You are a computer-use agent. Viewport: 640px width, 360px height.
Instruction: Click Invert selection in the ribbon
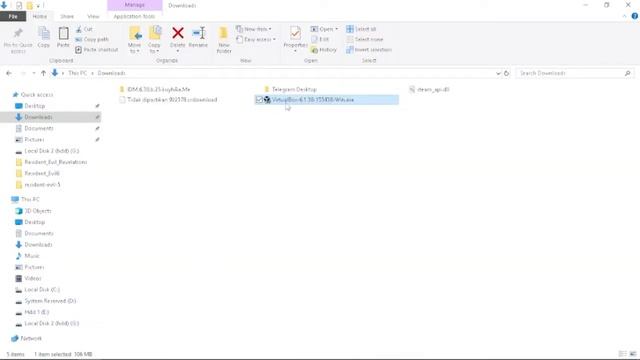coord(369,50)
